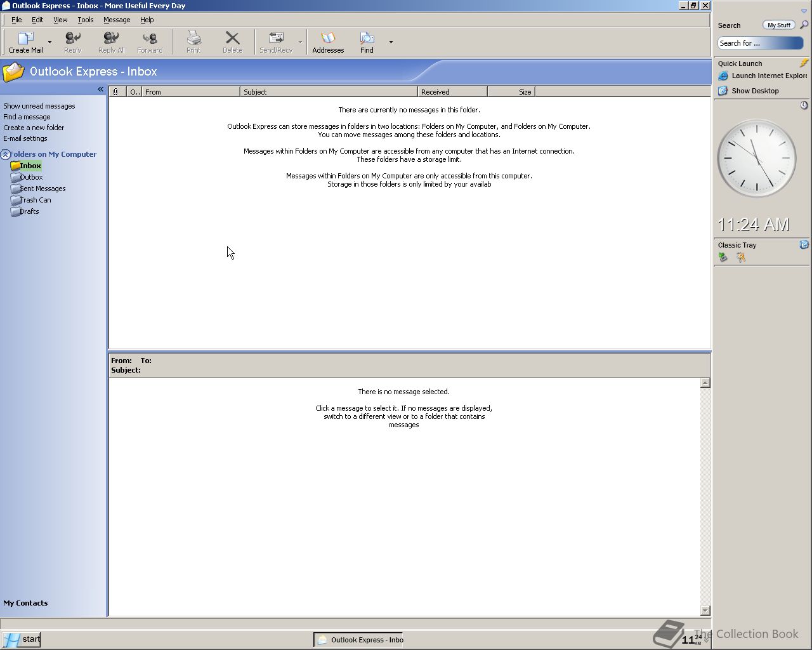Sort by attachment column header
This screenshot has height=650, width=812.
click(117, 92)
